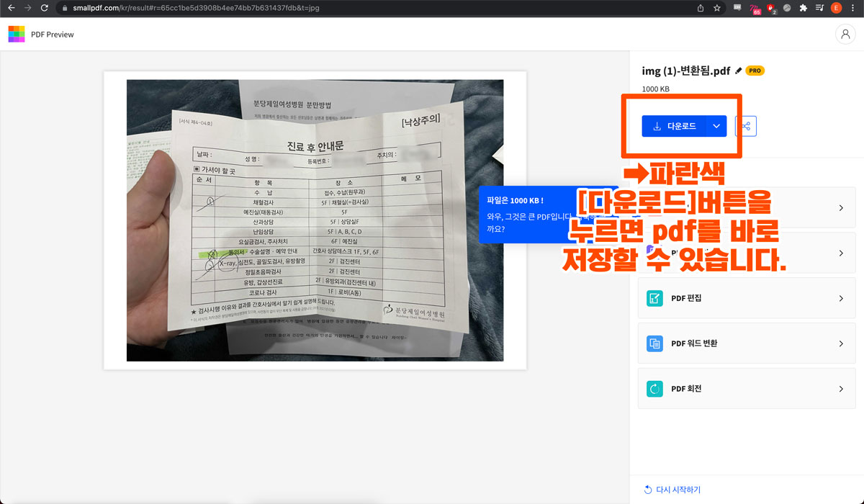
Task: Reload the page with the refresh icon
Action: 45,8
